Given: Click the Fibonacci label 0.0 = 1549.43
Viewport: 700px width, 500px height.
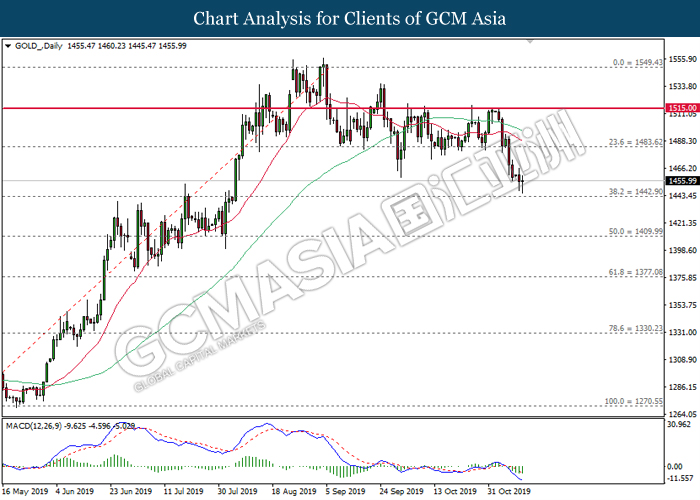Looking at the screenshot, I should [x=638, y=62].
